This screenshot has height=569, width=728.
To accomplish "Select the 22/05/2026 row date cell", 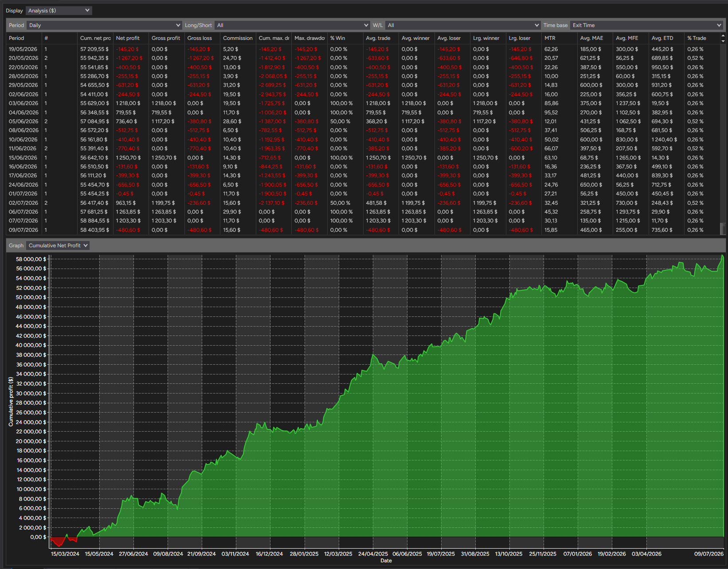I will click(x=23, y=67).
